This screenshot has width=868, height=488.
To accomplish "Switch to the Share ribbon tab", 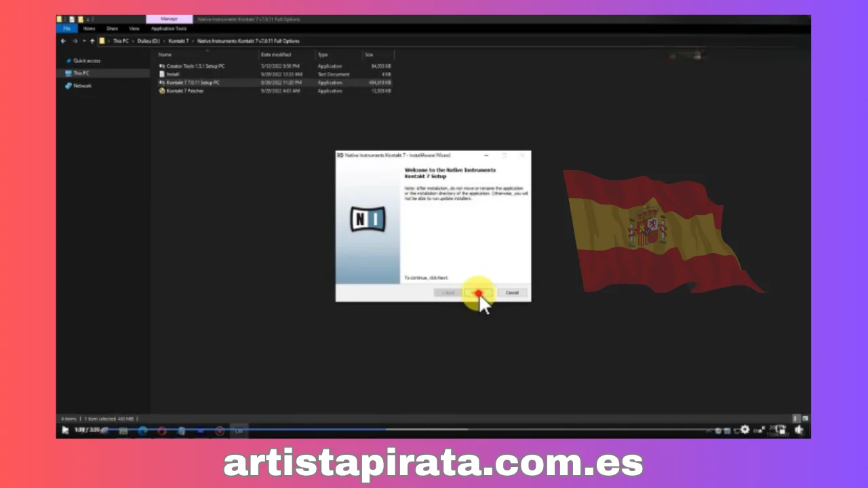I will pos(113,28).
